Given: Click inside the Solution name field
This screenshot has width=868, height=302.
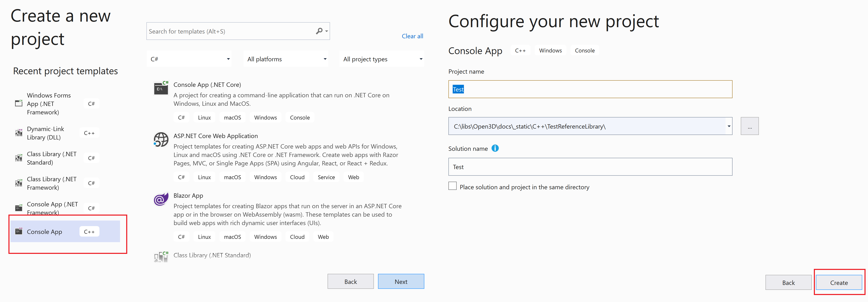Looking at the screenshot, I should [590, 167].
